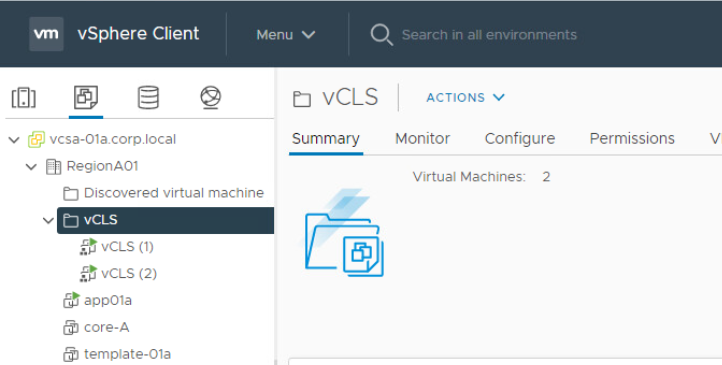Click the template icon beside template-01a
This screenshot has height=365, width=722.
[x=70, y=354]
